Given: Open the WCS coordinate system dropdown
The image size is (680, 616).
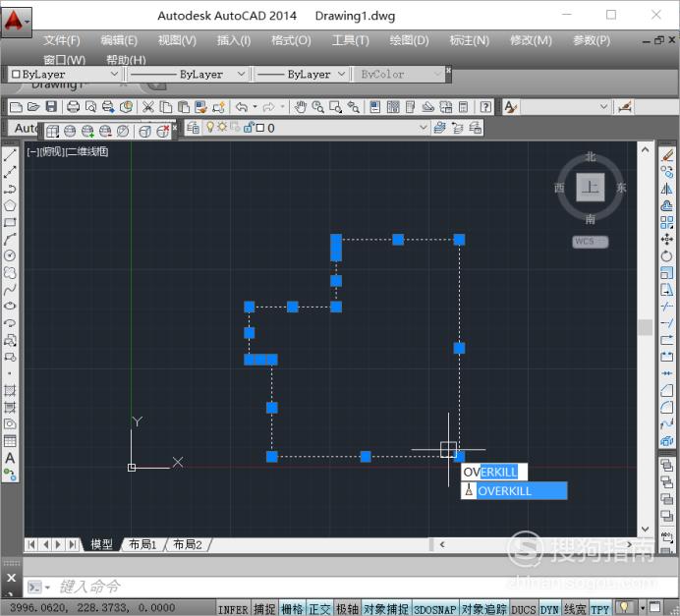Looking at the screenshot, I should click(591, 242).
